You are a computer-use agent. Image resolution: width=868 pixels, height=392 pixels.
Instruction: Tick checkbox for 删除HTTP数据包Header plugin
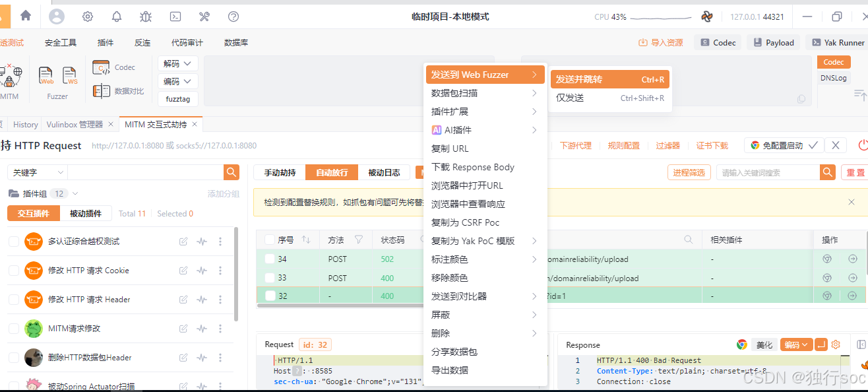pyautogui.click(x=13, y=358)
